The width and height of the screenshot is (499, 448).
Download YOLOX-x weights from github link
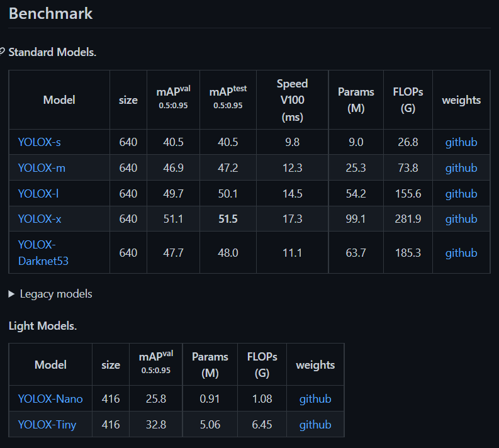pyautogui.click(x=461, y=219)
